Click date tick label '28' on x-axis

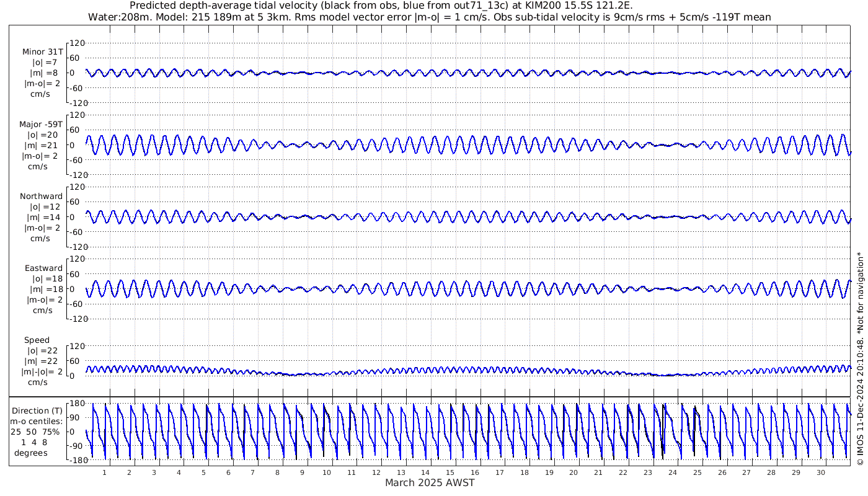click(771, 472)
